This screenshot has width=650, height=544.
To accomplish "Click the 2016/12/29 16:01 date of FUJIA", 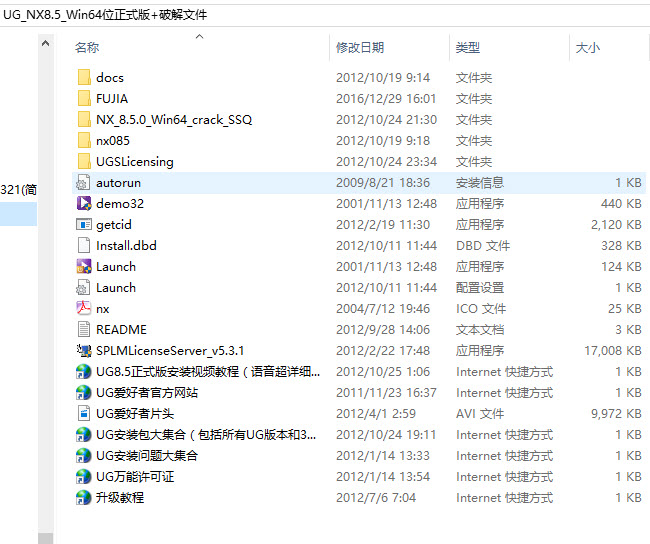I will pyautogui.click(x=386, y=99).
